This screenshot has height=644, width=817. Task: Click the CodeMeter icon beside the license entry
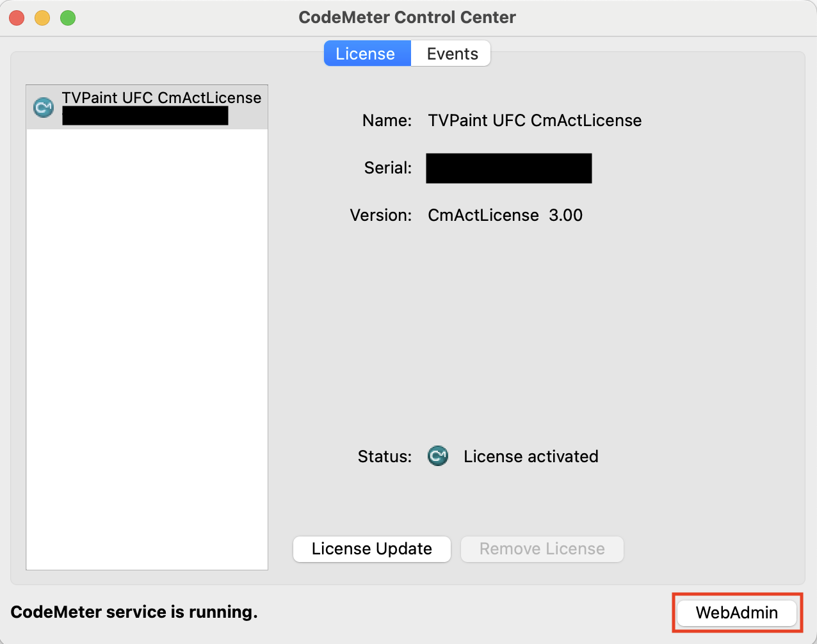tap(44, 108)
